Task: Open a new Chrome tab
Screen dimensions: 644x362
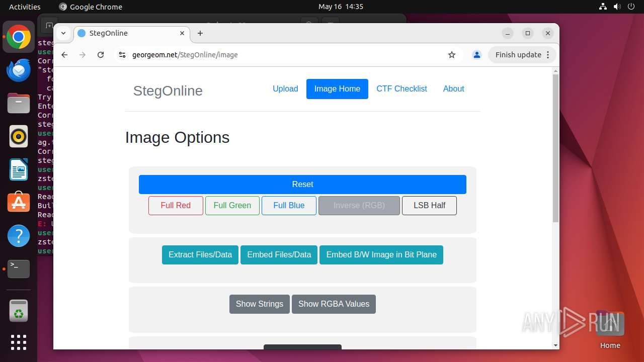Action: pyautogui.click(x=200, y=33)
